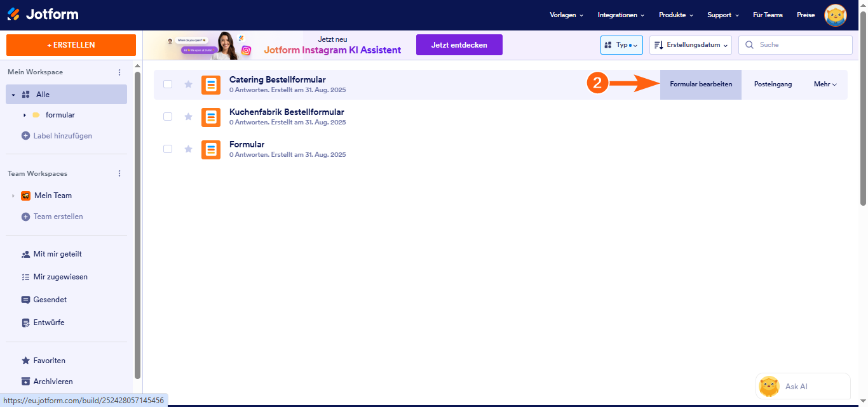
Task: Star the Formular form as favorite
Action: 188,149
